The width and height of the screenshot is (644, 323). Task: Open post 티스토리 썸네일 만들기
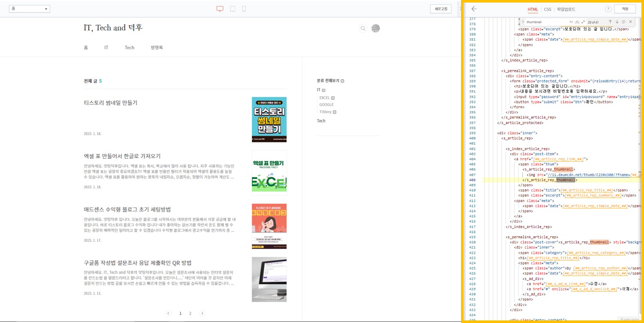point(111,103)
